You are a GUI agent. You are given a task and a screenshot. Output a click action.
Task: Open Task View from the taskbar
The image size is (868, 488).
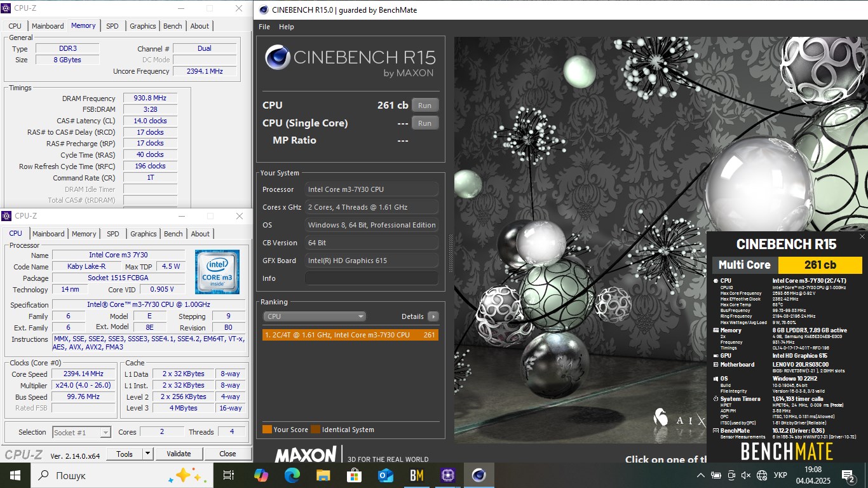coord(229,475)
